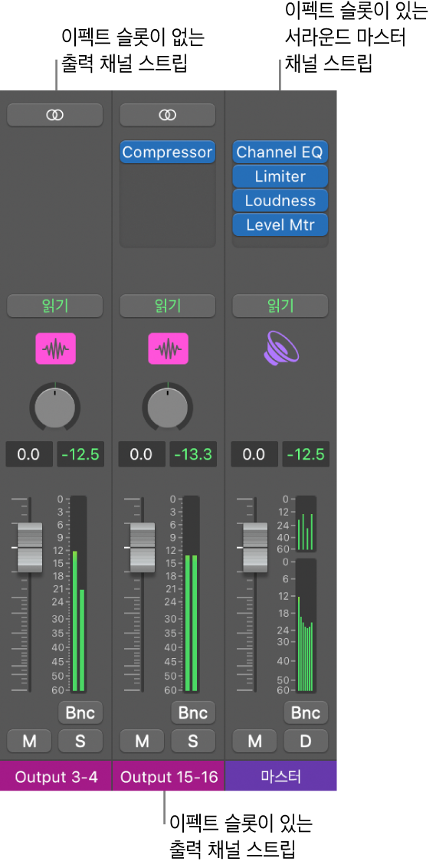Viewport: 436px width, 868px height.
Task: Mute the Output 3-4 channel strip
Action: (x=29, y=742)
